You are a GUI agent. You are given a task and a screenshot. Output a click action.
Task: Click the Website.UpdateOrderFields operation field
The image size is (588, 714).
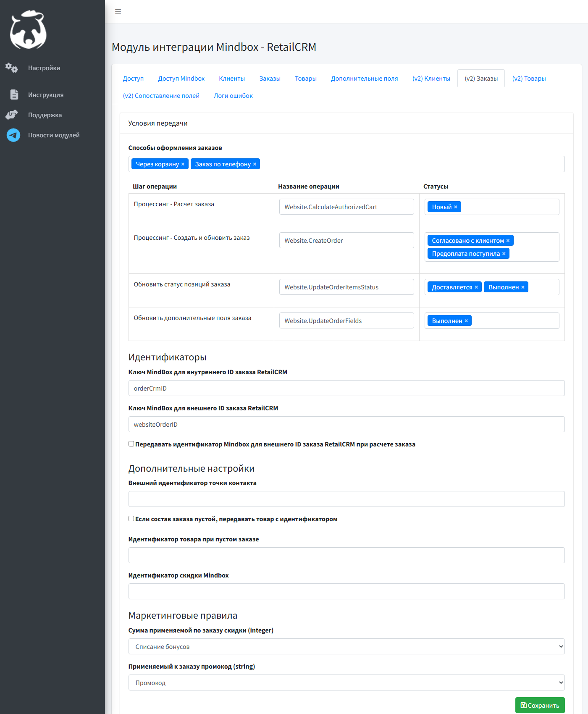346,320
